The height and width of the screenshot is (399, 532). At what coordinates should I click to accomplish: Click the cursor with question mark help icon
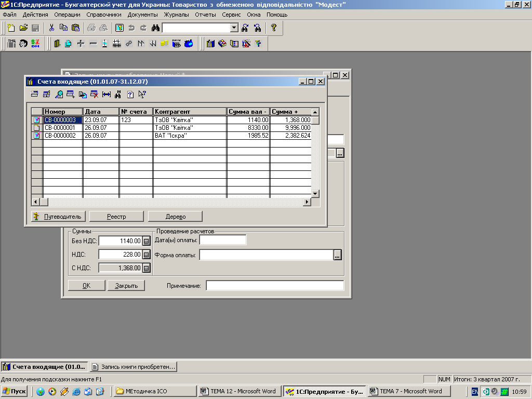142,95
